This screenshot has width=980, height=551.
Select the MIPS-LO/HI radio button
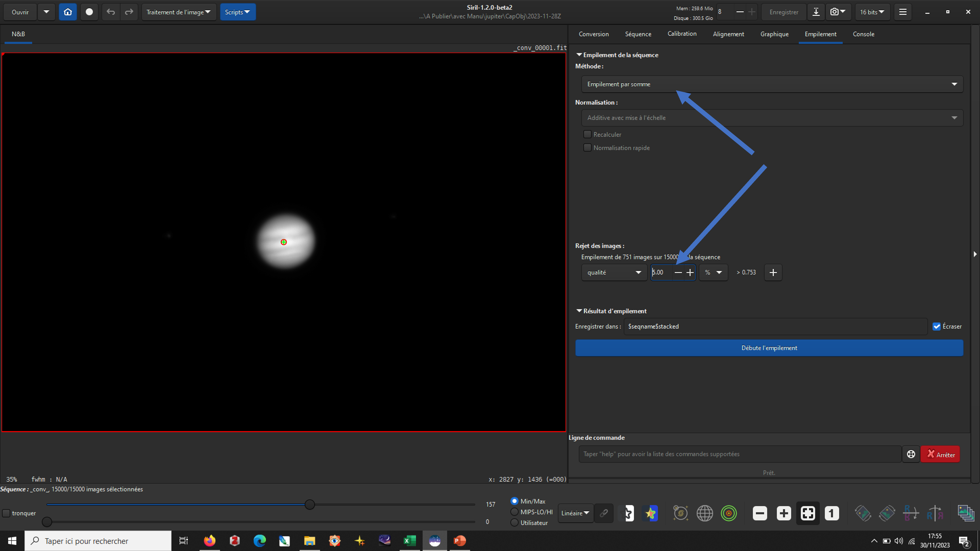(514, 512)
